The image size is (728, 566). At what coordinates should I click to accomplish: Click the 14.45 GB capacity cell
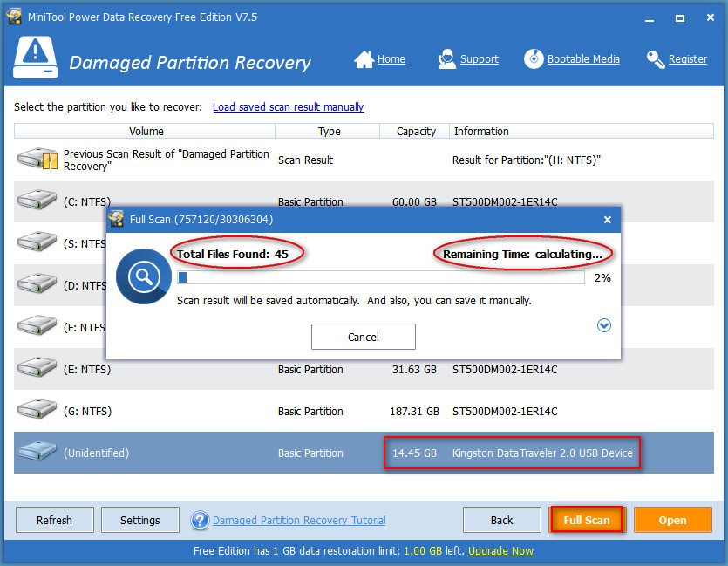point(414,453)
